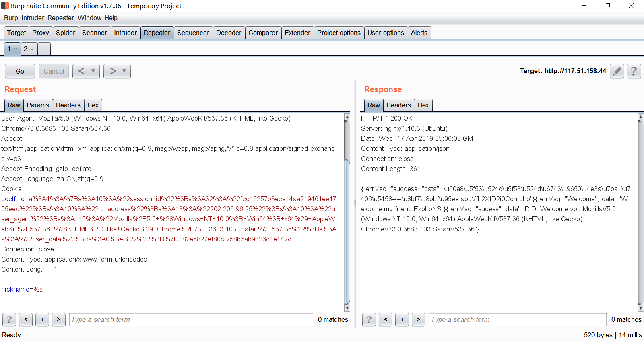Click the response scrollbar down arrow

640,309
